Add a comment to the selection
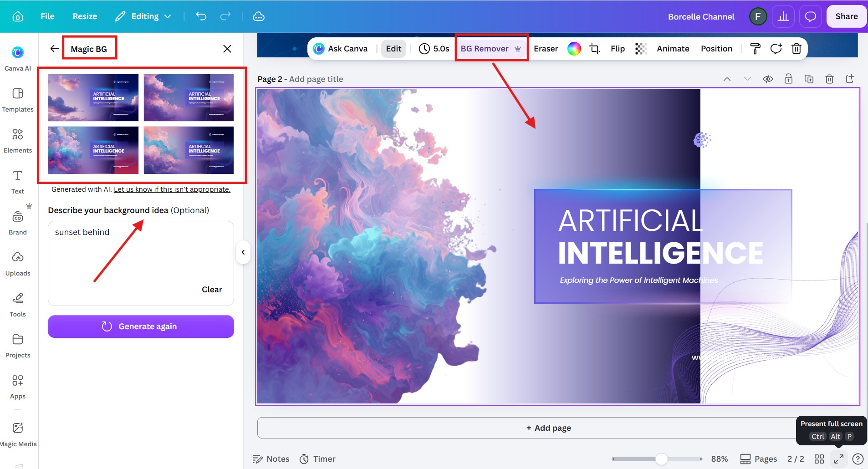The image size is (868, 469). tap(776, 49)
